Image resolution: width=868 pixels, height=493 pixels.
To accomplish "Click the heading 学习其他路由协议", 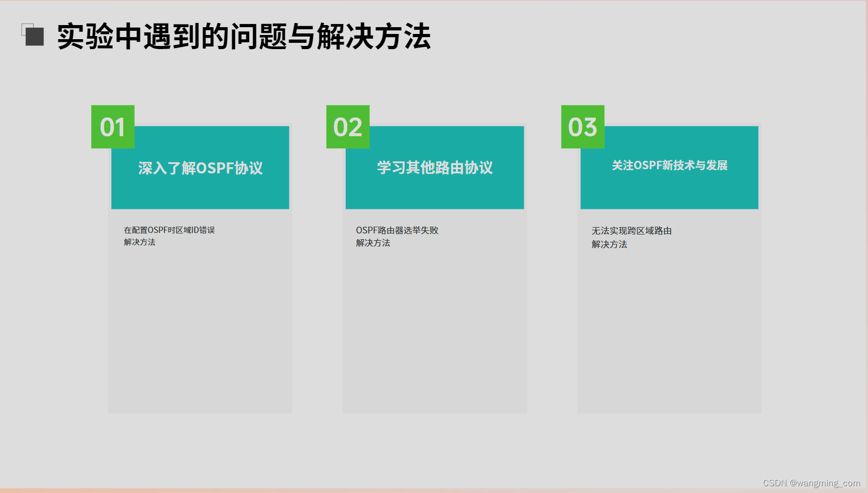I will pyautogui.click(x=435, y=168).
